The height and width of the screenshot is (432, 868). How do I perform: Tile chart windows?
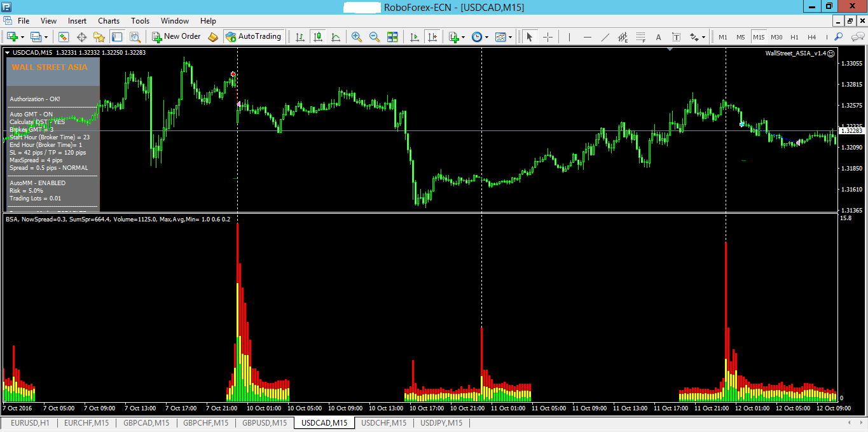point(392,37)
